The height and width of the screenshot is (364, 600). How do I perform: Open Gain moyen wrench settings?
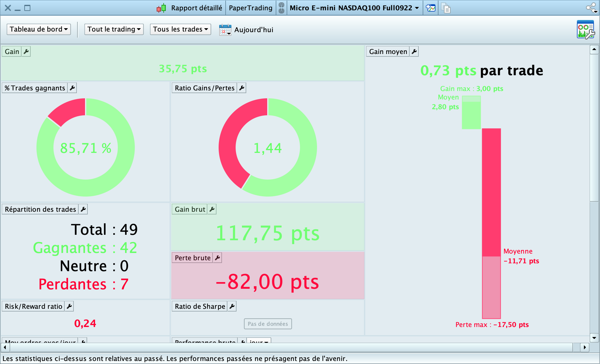pyautogui.click(x=414, y=52)
